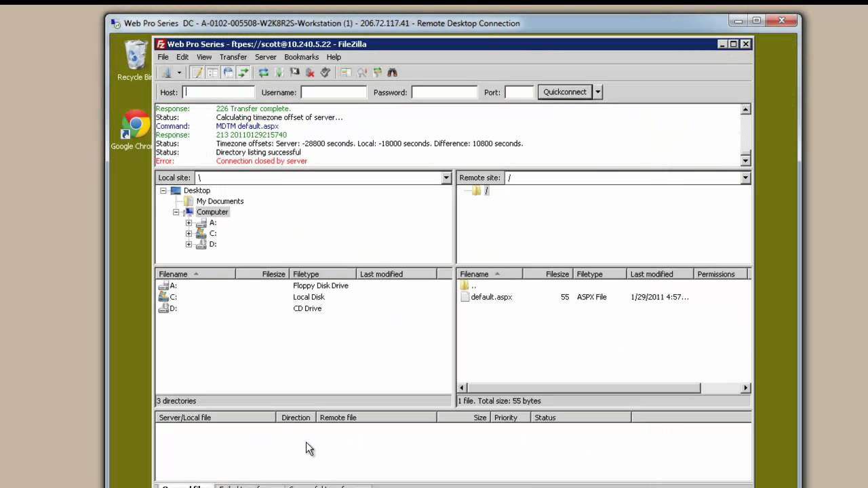Click the 'Connection closed by server' error line
The height and width of the screenshot is (488, 868).
[262, 161]
